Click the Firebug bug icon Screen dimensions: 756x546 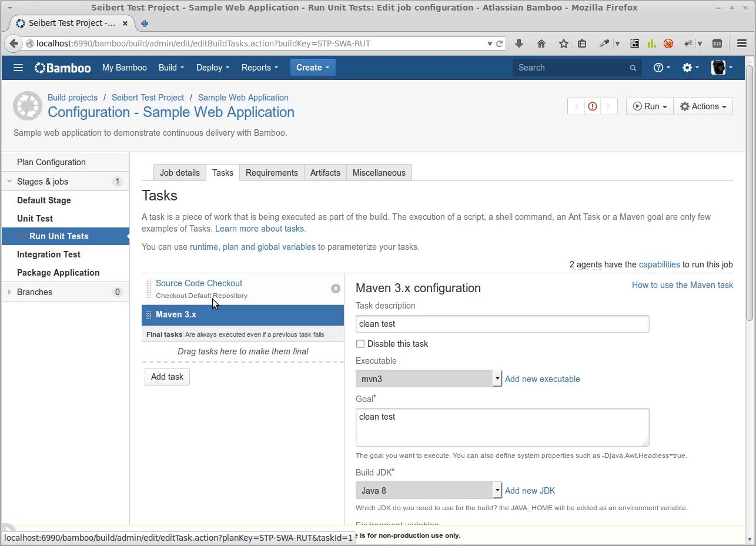point(688,43)
